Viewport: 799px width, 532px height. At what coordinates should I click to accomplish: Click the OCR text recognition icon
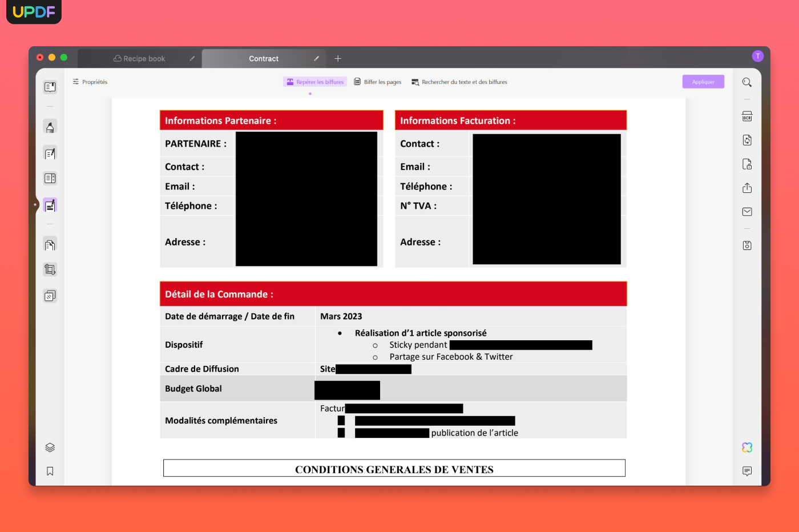pos(747,116)
